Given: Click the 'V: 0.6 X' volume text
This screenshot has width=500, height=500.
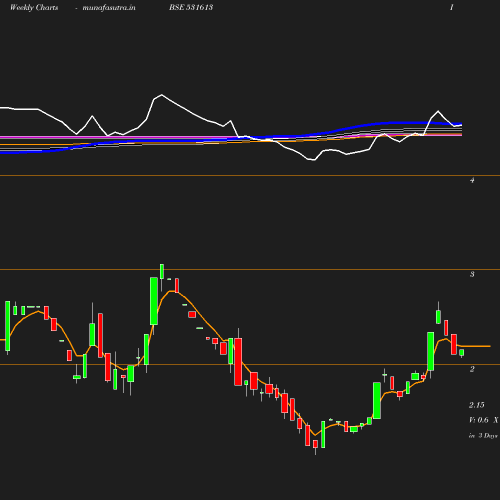Looking at the screenshot, I should [483, 420].
